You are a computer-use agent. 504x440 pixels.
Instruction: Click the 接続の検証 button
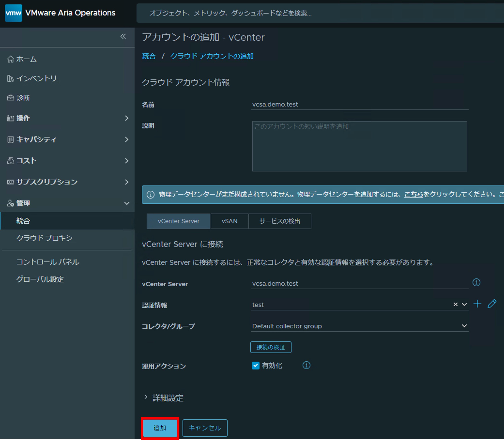(271, 347)
